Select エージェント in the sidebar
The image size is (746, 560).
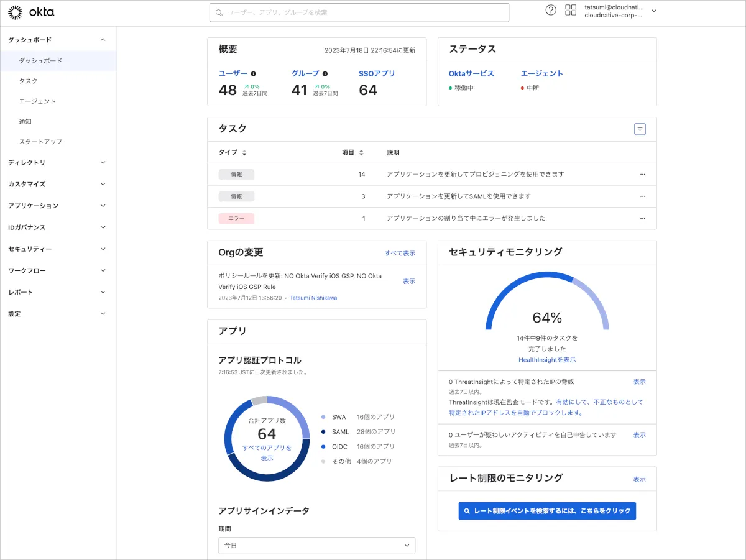click(37, 101)
